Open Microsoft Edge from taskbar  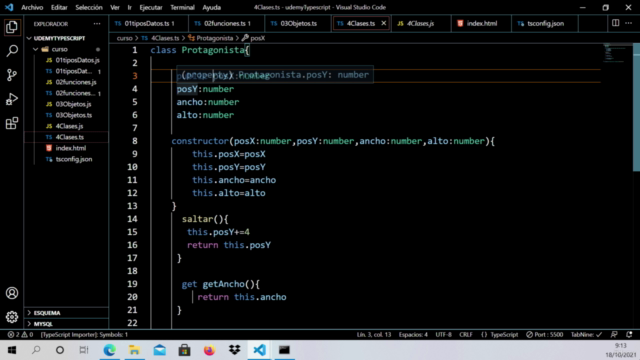(109, 350)
